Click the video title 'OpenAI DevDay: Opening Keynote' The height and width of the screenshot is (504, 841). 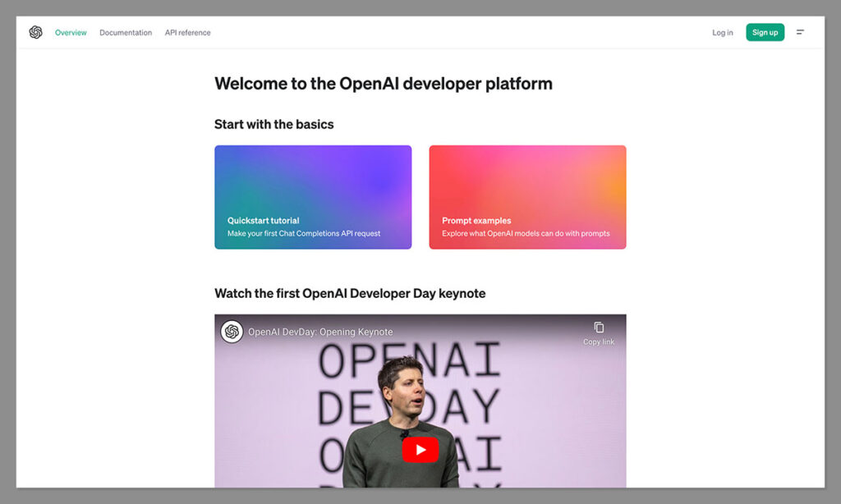tap(320, 332)
